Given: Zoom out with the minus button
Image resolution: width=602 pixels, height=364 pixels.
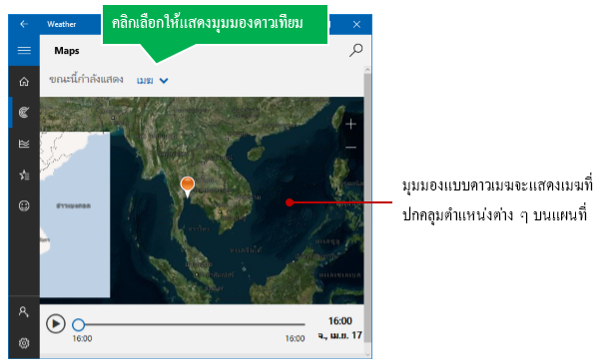Looking at the screenshot, I should click(x=350, y=148).
